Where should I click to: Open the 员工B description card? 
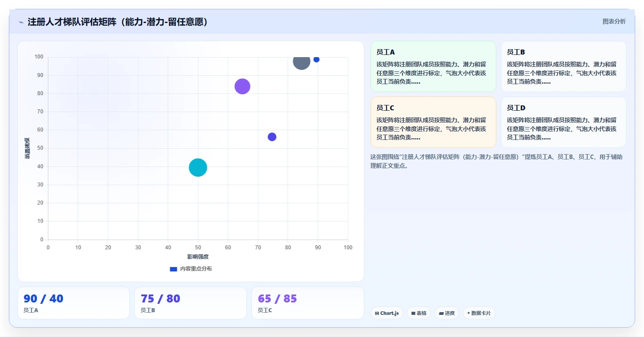pos(563,66)
